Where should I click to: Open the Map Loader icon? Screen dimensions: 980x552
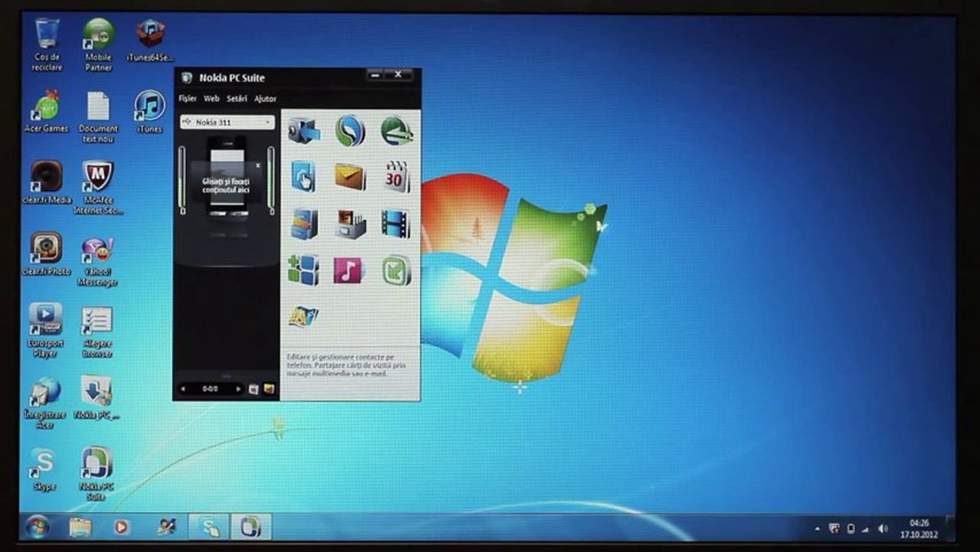click(x=303, y=317)
